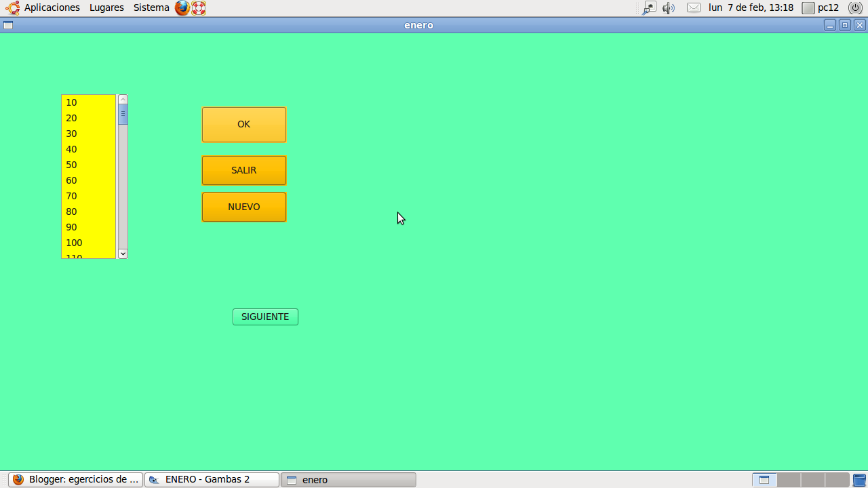Select value 80 in the yellow list
868x488 pixels.
(88, 211)
